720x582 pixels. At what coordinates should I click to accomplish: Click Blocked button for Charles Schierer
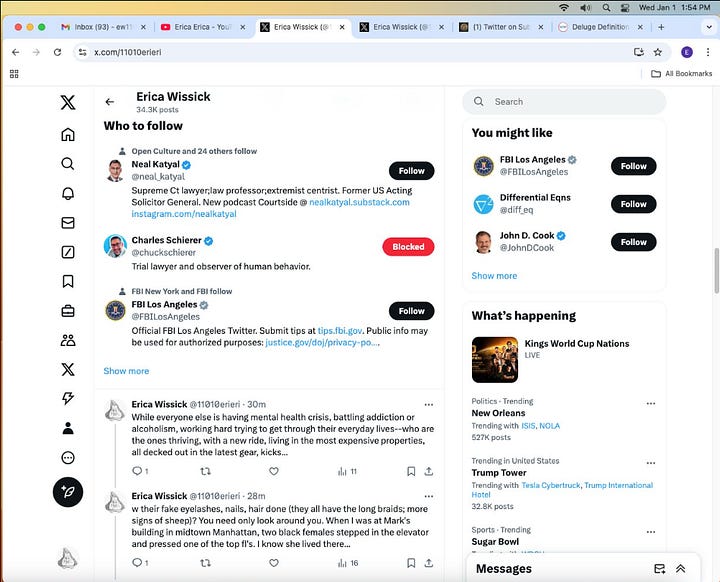click(408, 247)
